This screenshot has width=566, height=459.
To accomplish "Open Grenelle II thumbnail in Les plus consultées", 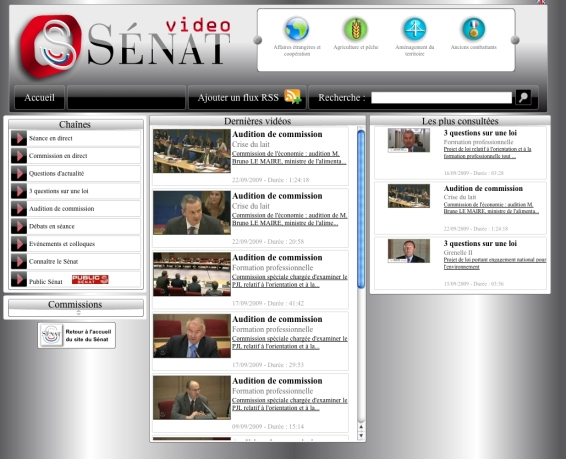I will (409, 251).
